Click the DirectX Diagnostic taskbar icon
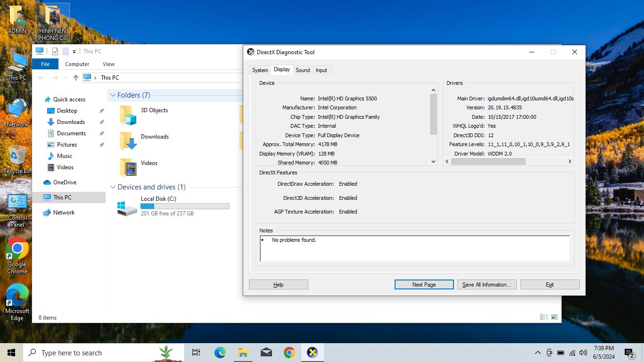644x362 pixels. click(x=312, y=353)
